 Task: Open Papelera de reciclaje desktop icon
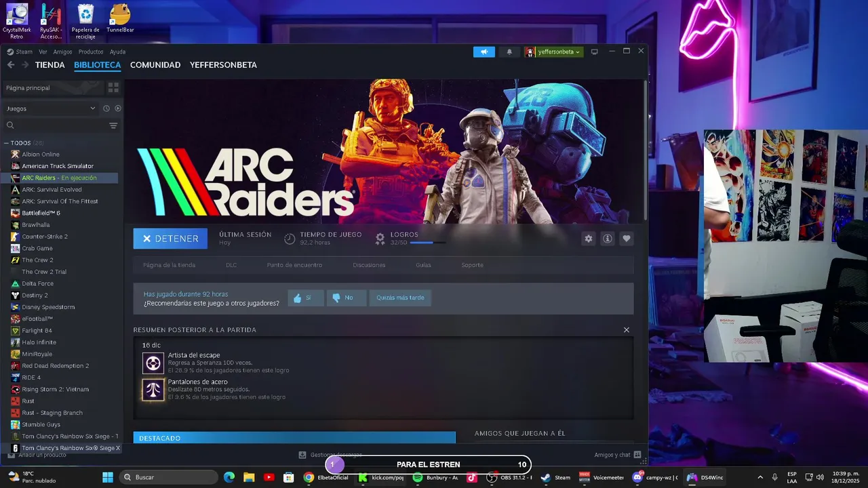point(85,21)
